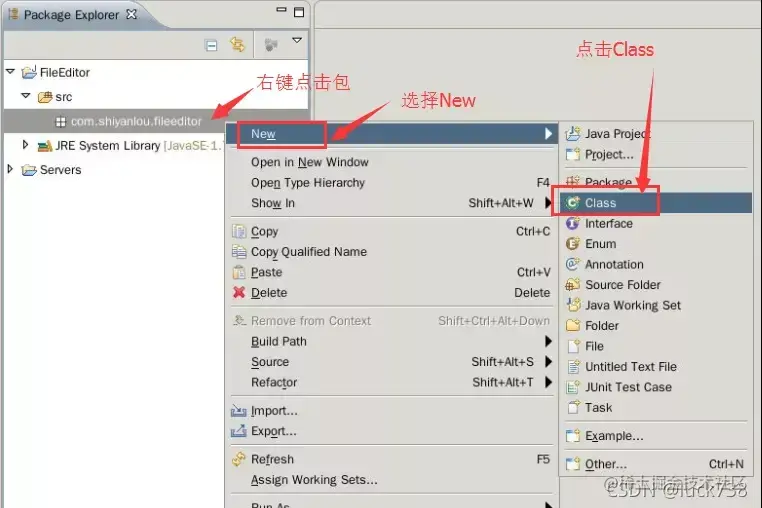Click the Export... icon

click(x=239, y=431)
